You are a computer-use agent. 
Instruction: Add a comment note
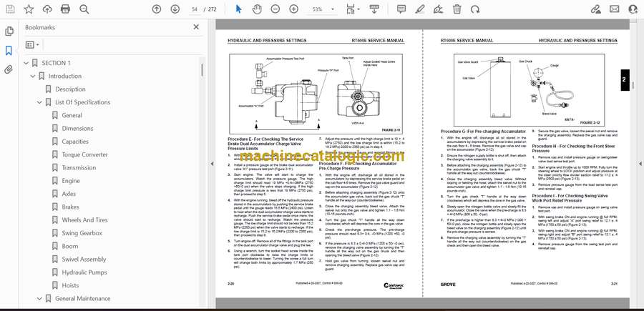point(401,9)
